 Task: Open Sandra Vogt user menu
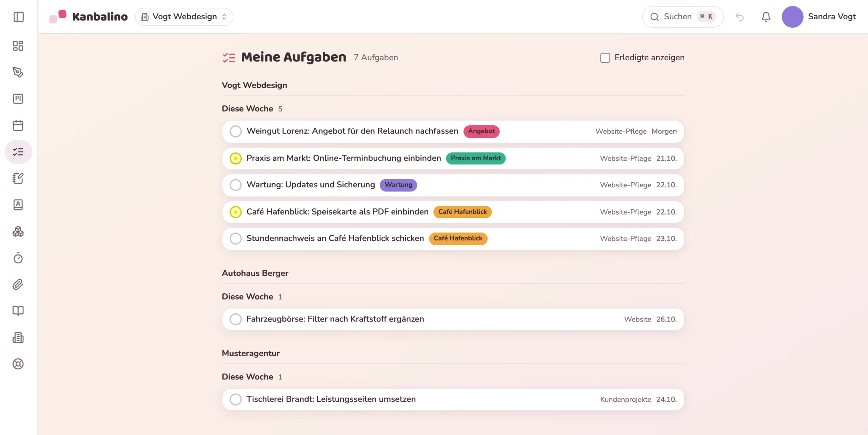tap(819, 17)
